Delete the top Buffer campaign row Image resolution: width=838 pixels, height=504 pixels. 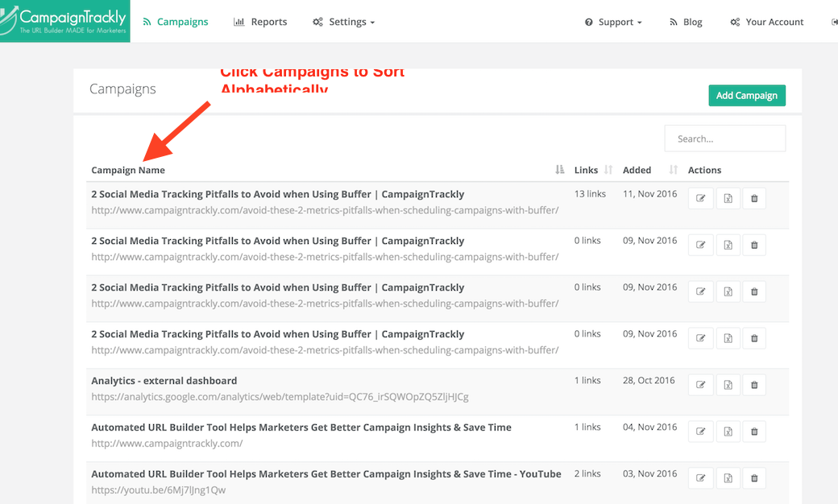click(754, 198)
